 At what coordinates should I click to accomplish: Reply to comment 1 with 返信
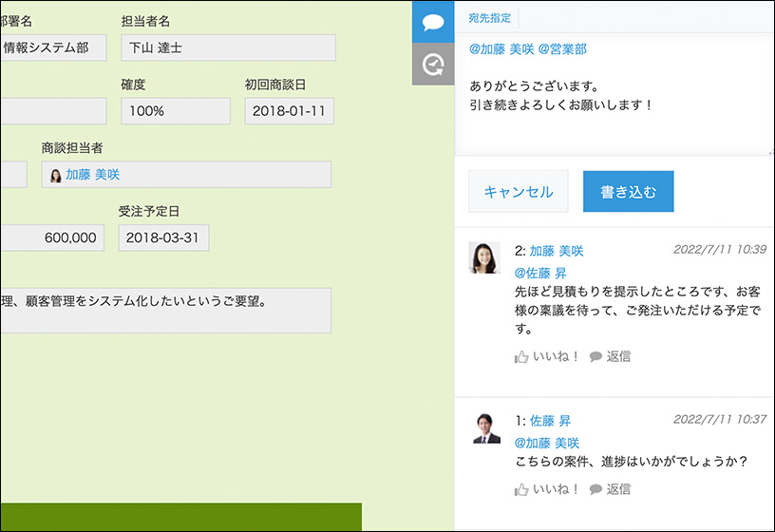(611, 489)
